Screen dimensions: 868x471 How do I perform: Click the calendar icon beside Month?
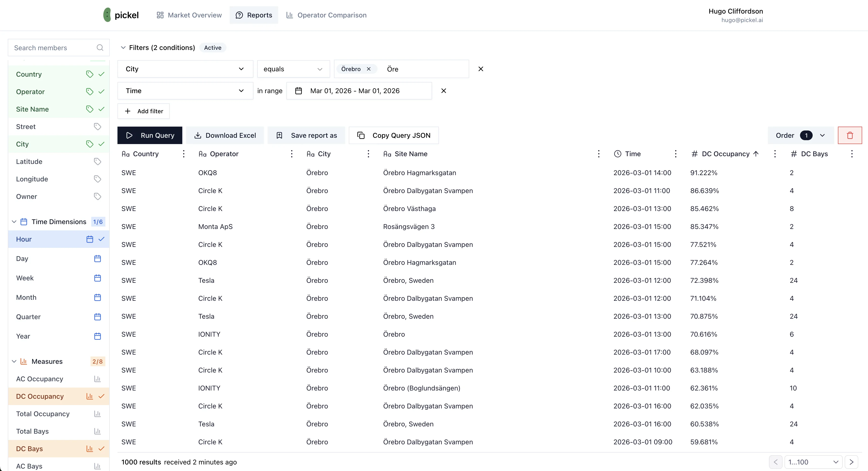point(97,298)
